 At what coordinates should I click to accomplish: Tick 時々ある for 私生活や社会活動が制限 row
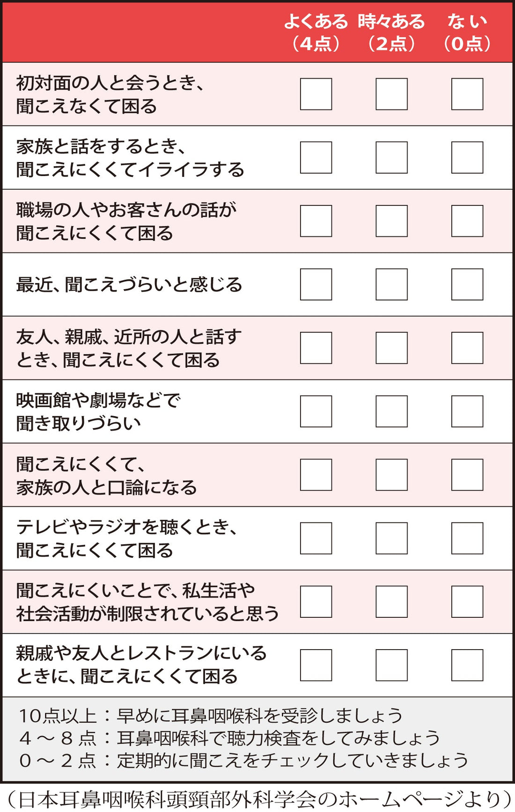391,601
